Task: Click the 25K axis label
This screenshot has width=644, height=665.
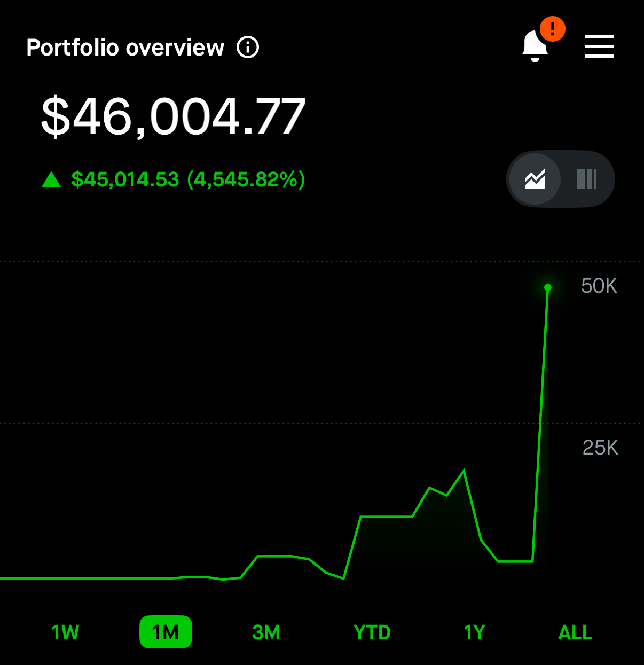Action: [600, 448]
